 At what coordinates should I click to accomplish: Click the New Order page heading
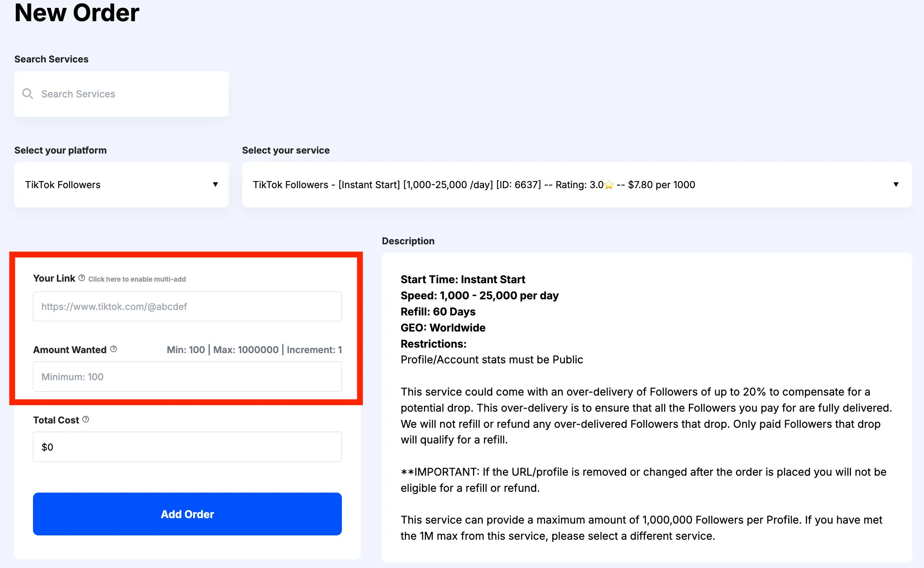77,13
